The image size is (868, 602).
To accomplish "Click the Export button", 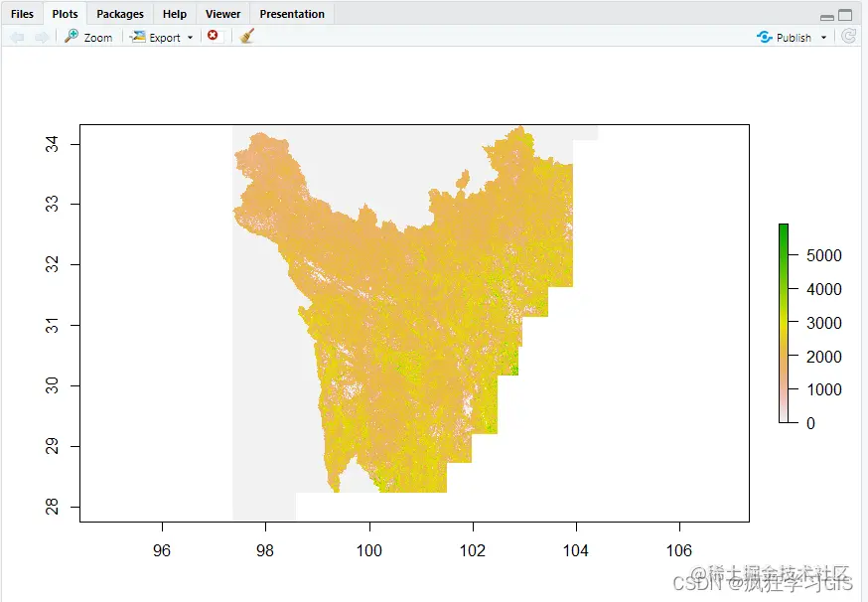I will coord(156,37).
